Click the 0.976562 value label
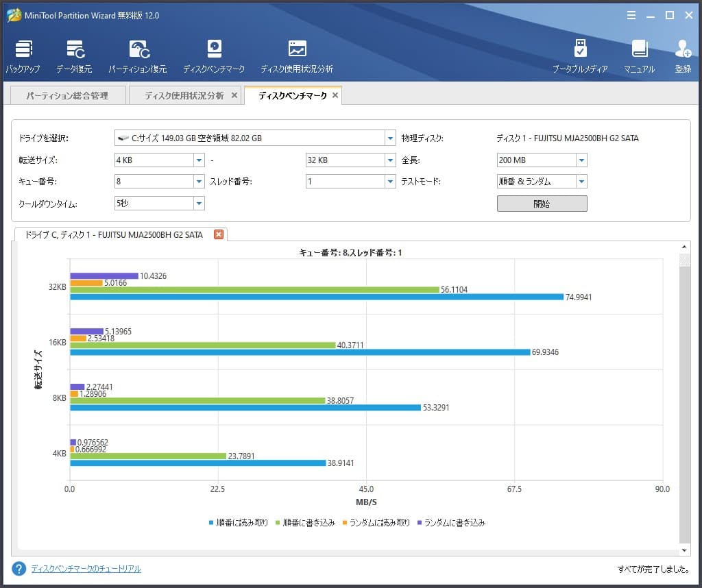The height and width of the screenshot is (588, 702). pos(93,442)
